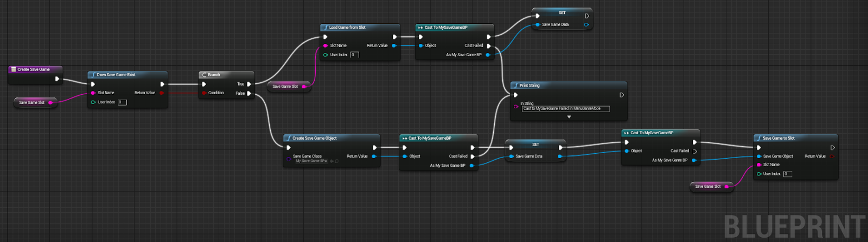Click the In String text field on Print String

[566, 108]
